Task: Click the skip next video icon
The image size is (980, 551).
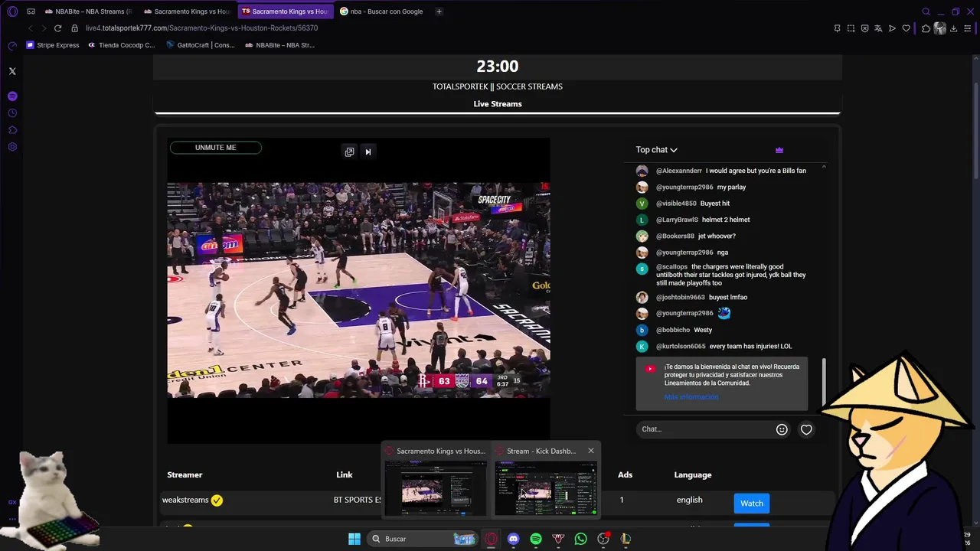Action: 367,152
